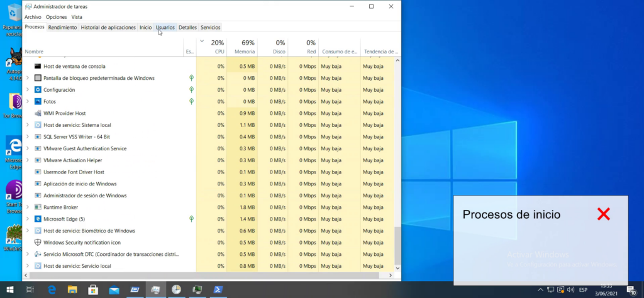The height and width of the screenshot is (298, 644).
Task: Open the Windows Start menu
Action: coord(9,290)
